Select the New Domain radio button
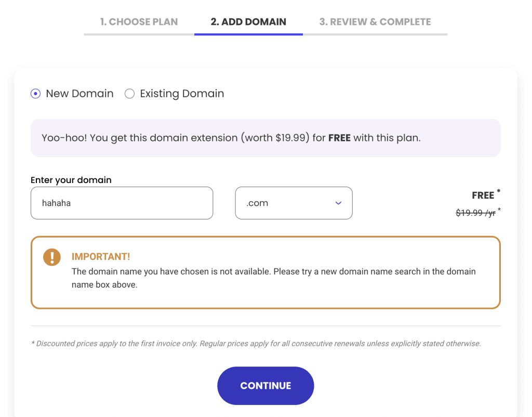 click(x=35, y=94)
